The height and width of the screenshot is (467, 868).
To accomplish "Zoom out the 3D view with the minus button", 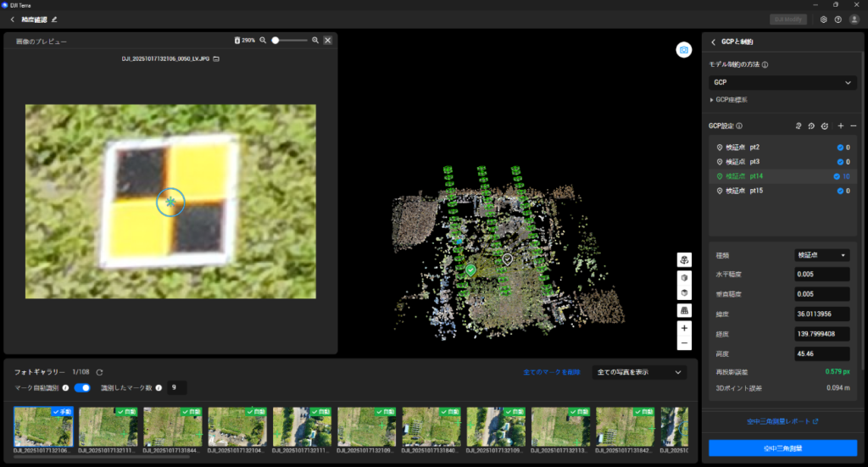I will click(683, 343).
